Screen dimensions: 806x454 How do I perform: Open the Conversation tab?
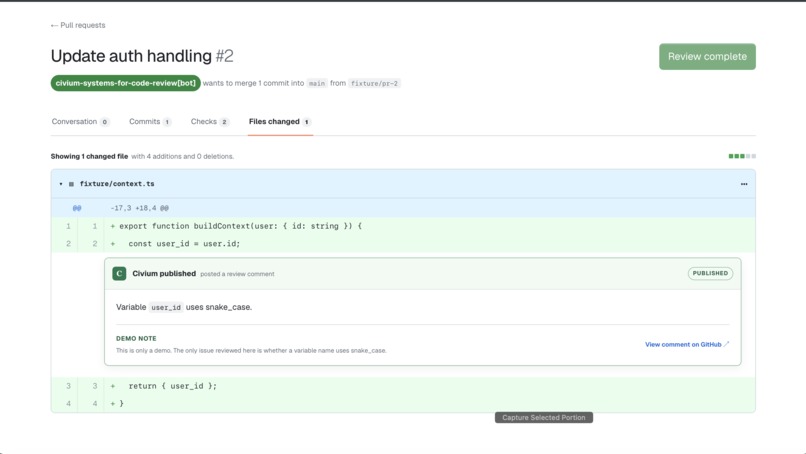coord(80,122)
